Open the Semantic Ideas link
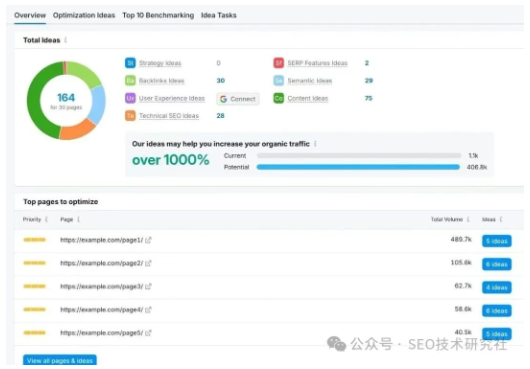The image size is (530, 369). pos(310,81)
